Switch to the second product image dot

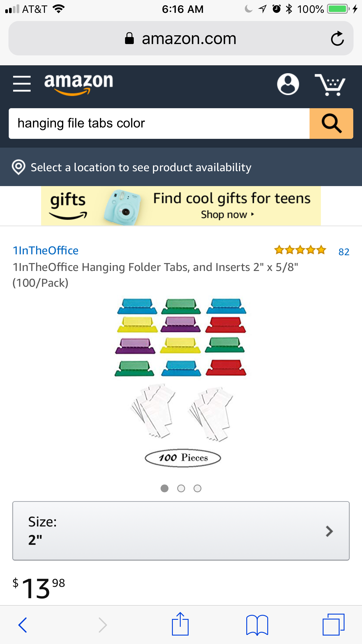click(x=181, y=488)
